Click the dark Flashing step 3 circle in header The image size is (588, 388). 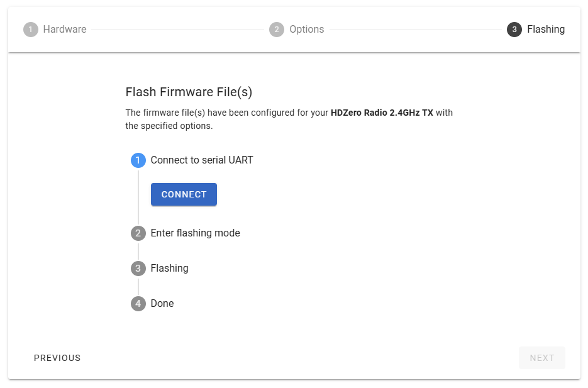pos(514,30)
